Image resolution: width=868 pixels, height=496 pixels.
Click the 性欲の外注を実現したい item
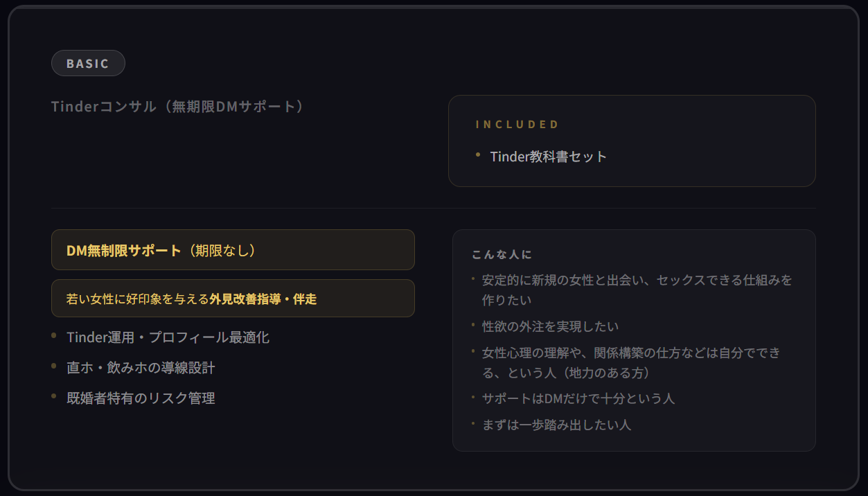click(550, 326)
